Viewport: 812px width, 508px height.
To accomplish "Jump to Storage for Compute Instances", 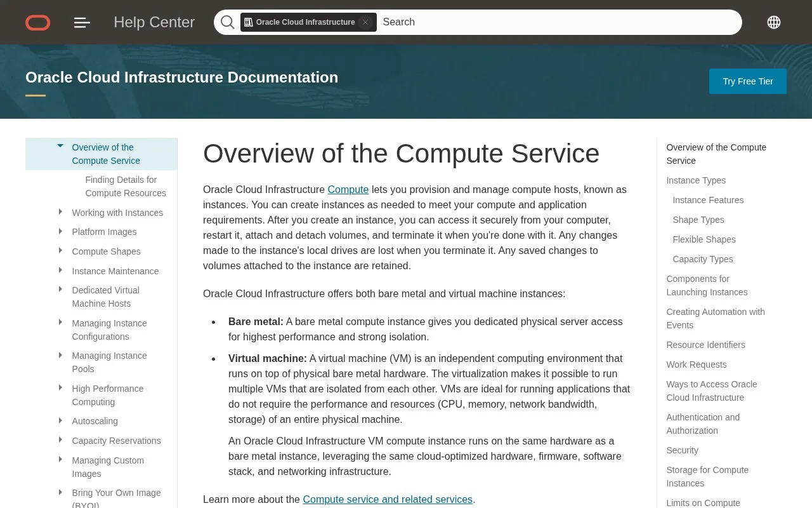I will (707, 477).
